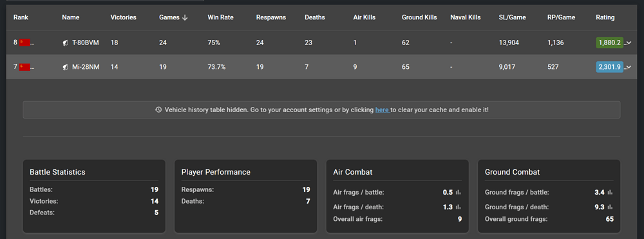The height and width of the screenshot is (239, 644).
Task: Click the 9,017 SL/Game value
Action: [x=507, y=67]
